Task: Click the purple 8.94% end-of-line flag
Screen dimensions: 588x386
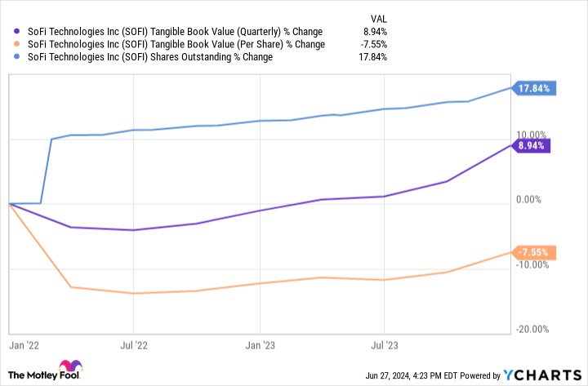Action: (532, 146)
